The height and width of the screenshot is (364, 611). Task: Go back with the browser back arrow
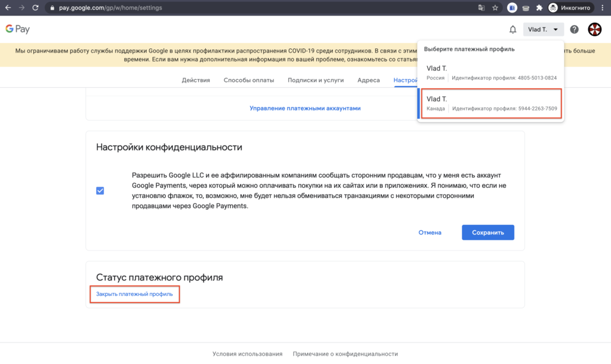click(x=8, y=8)
